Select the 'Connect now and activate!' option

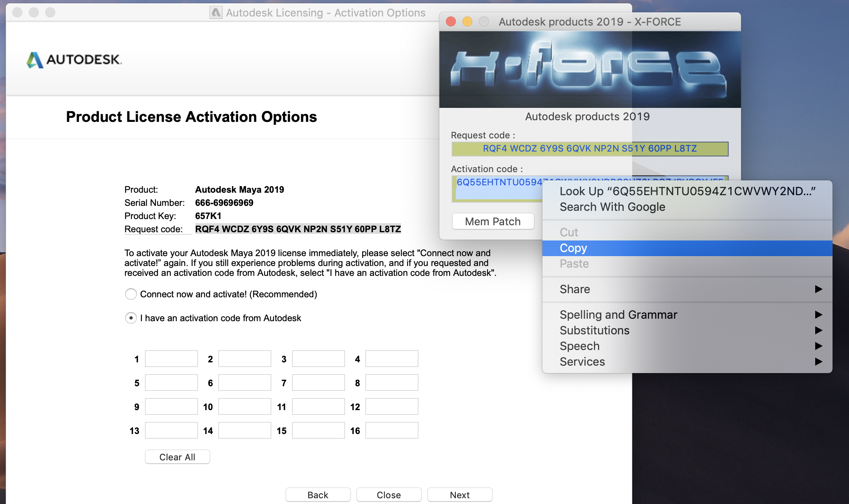click(x=131, y=294)
